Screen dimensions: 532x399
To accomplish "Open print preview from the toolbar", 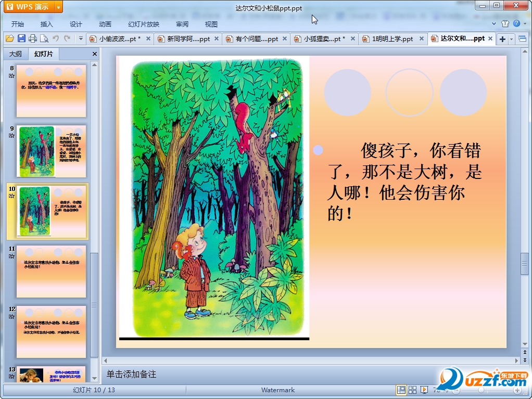I will point(44,38).
